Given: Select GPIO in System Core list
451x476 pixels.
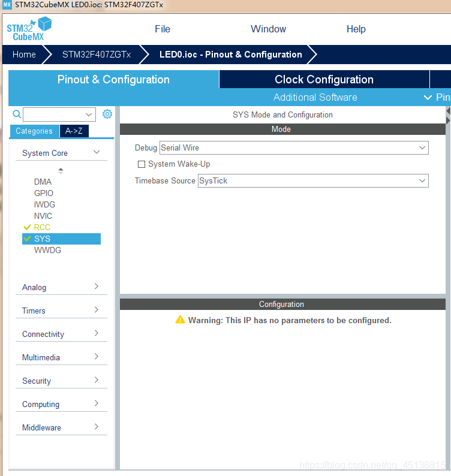Looking at the screenshot, I should pos(44,193).
